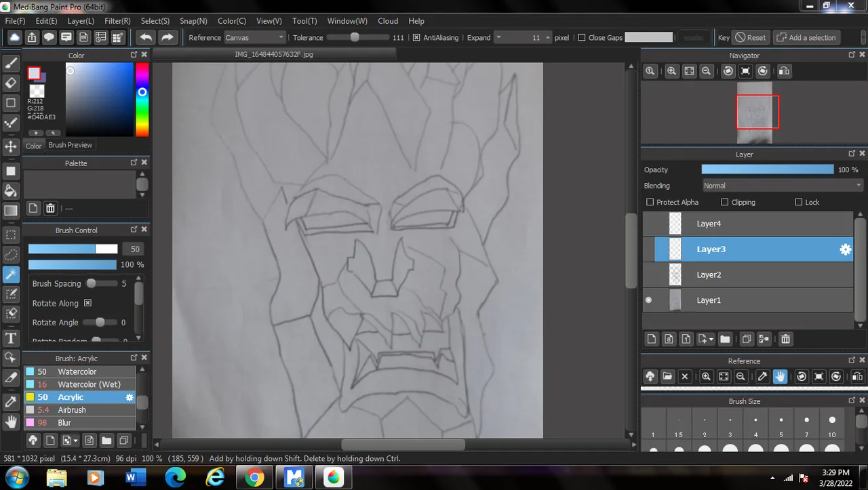Show hidden system tray icons

(772, 478)
